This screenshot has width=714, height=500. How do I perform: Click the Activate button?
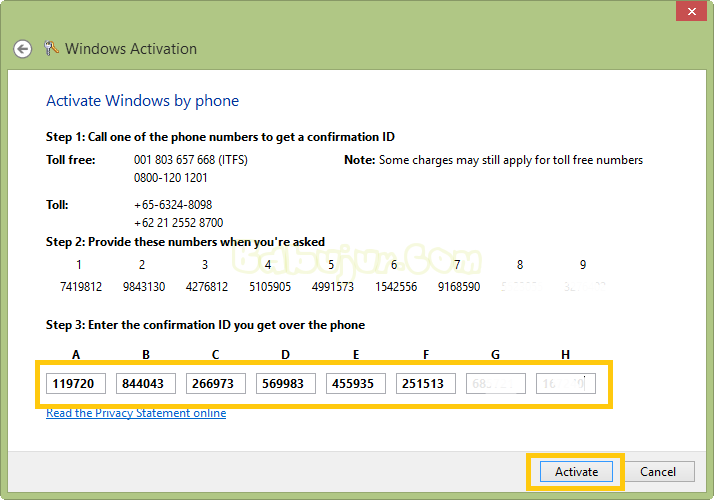576,471
